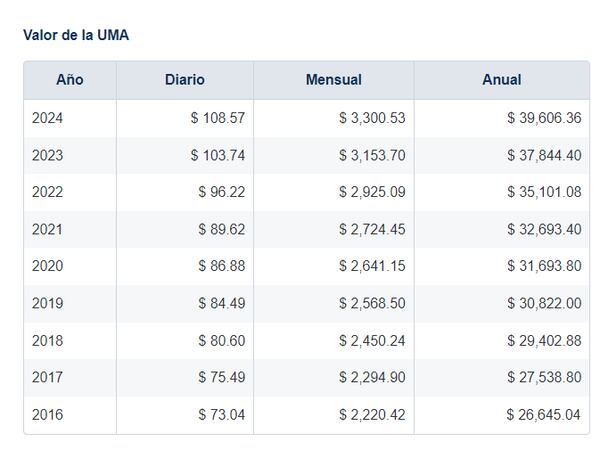Click the 'Valor de la UMA' heading
Image resolution: width=600 pixels, height=450 pixels.
76,35
